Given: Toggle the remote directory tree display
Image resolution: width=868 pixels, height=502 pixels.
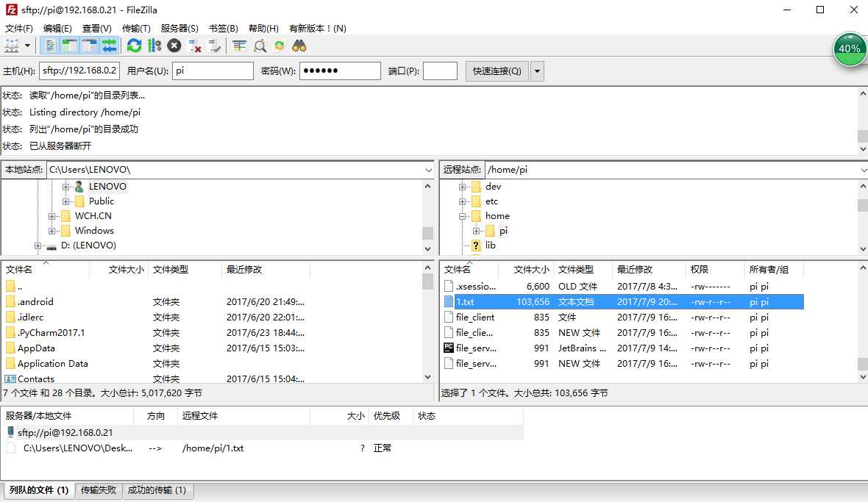Looking at the screenshot, I should point(89,46).
